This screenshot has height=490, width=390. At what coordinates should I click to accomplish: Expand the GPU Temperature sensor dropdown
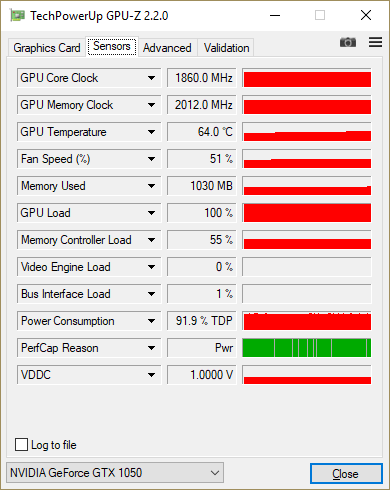89,132
